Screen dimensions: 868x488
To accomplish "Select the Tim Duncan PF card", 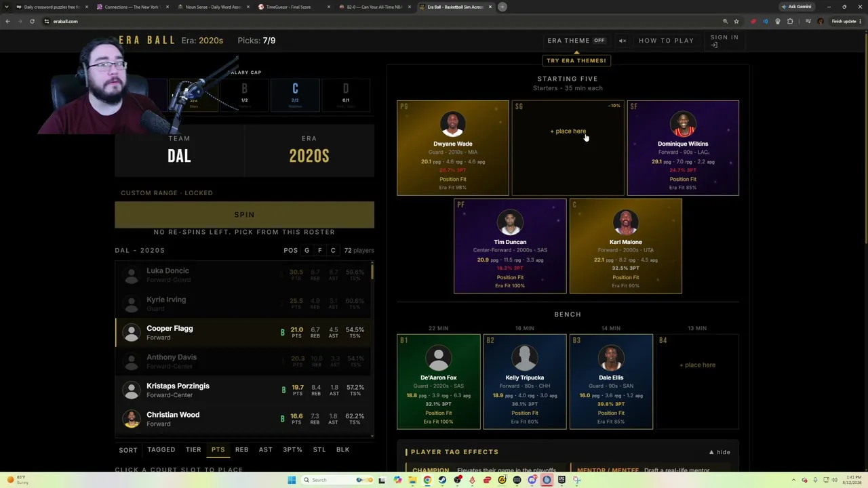I will [x=510, y=246].
